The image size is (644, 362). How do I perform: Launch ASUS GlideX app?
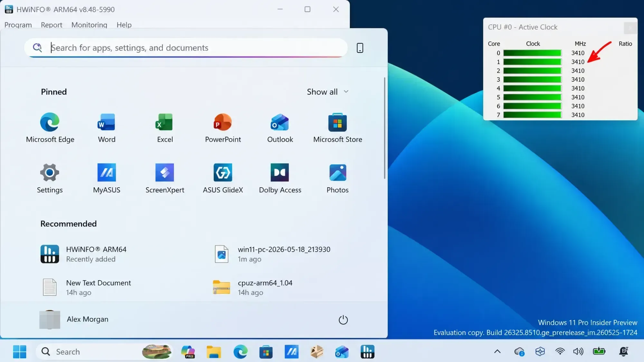pyautogui.click(x=223, y=178)
